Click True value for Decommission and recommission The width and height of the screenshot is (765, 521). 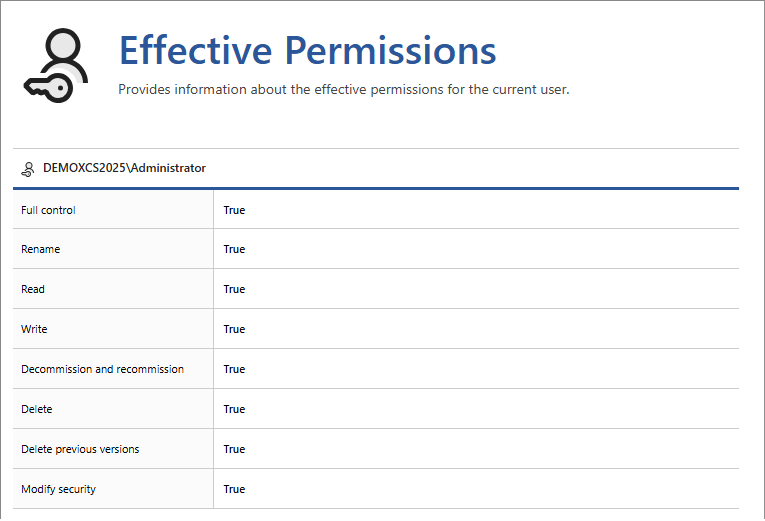pyautogui.click(x=234, y=369)
